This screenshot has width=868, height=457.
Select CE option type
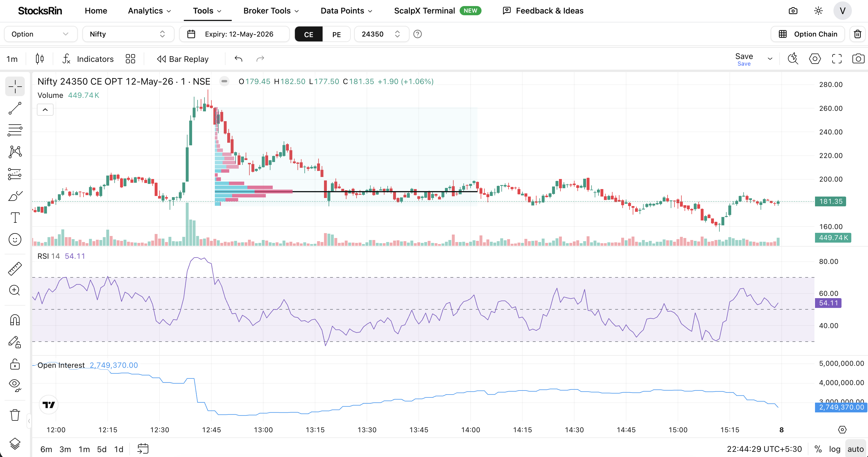click(309, 34)
